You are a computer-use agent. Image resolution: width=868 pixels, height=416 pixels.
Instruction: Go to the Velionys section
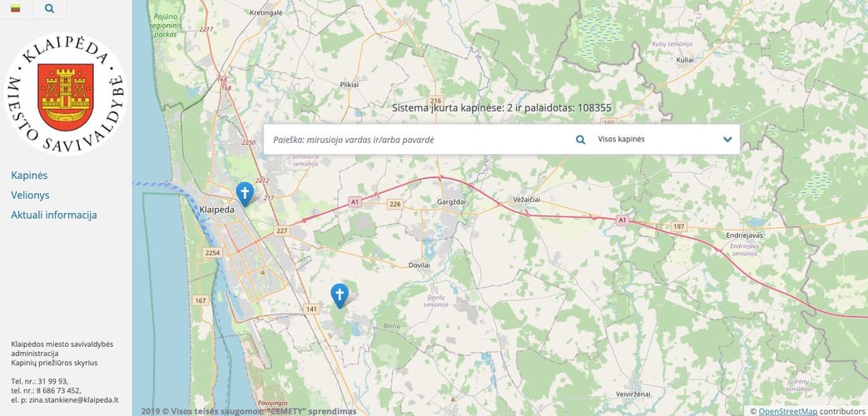pos(30,195)
